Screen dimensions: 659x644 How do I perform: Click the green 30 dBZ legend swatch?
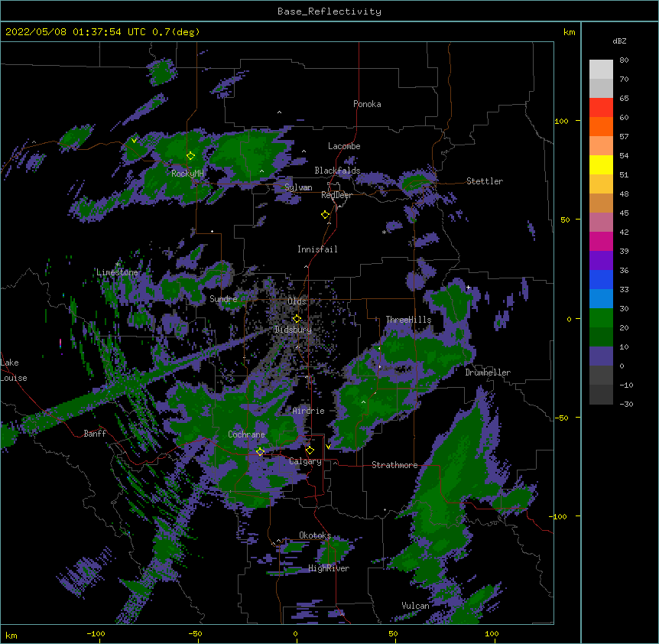[601, 318]
